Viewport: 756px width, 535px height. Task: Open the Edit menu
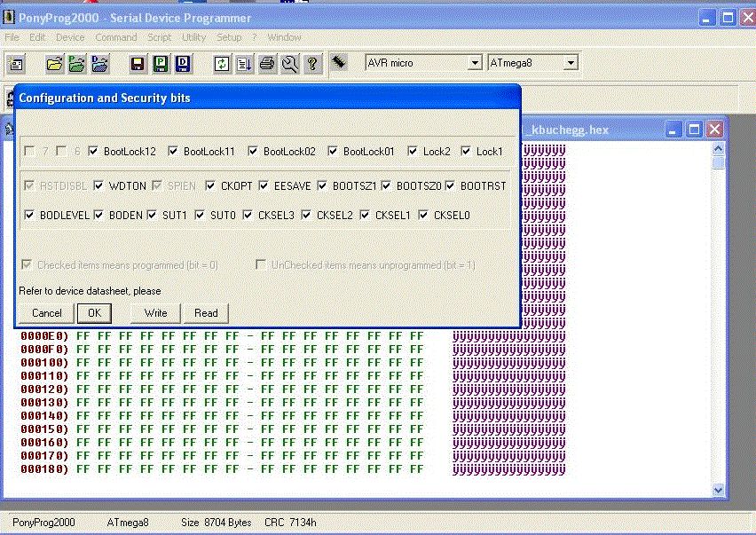(37, 37)
